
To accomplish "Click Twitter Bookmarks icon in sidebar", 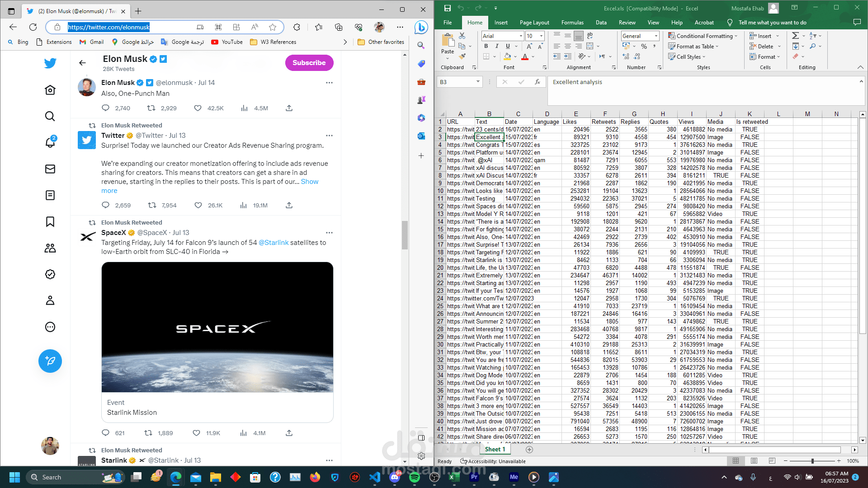I will tap(50, 222).
